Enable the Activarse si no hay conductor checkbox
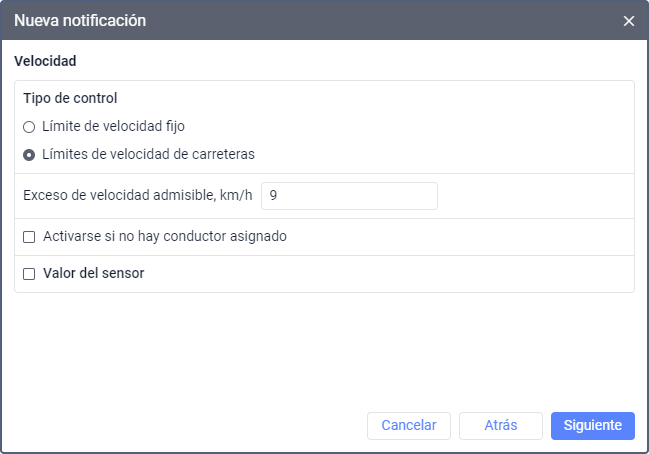The width and height of the screenshot is (649, 454). 29,237
